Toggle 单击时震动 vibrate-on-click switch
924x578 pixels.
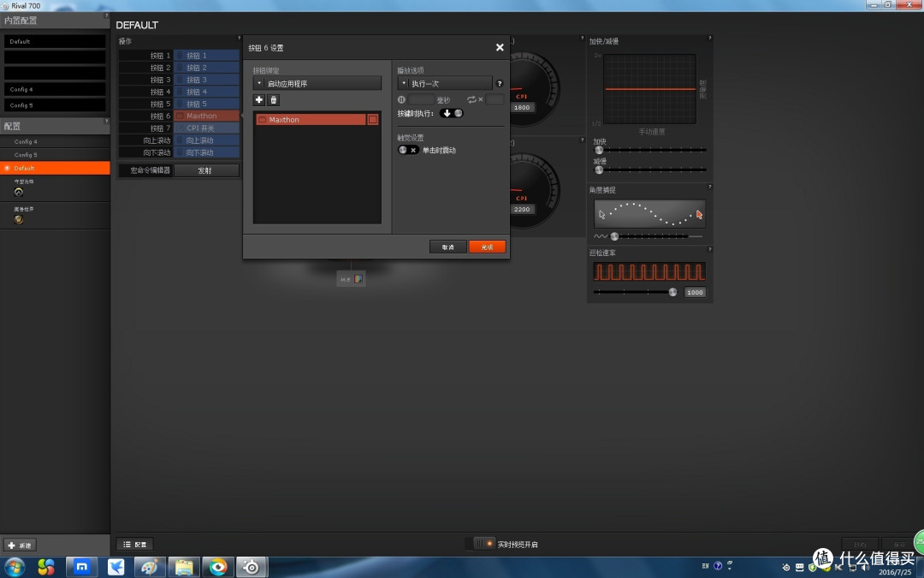[x=408, y=150]
